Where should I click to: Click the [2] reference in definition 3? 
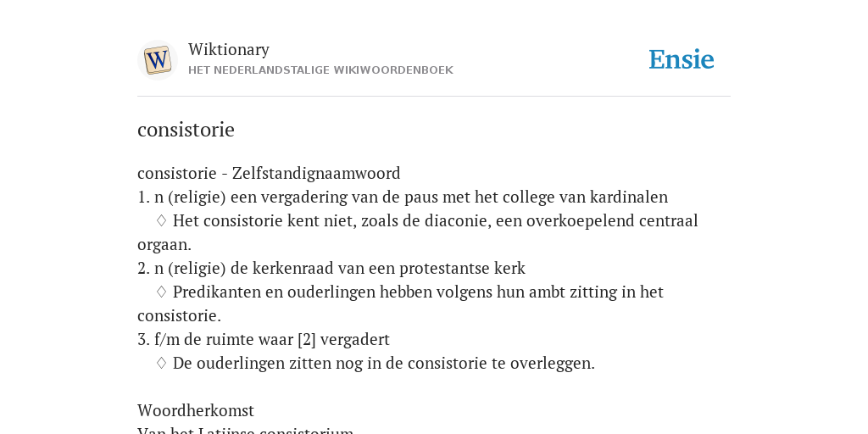tap(307, 339)
